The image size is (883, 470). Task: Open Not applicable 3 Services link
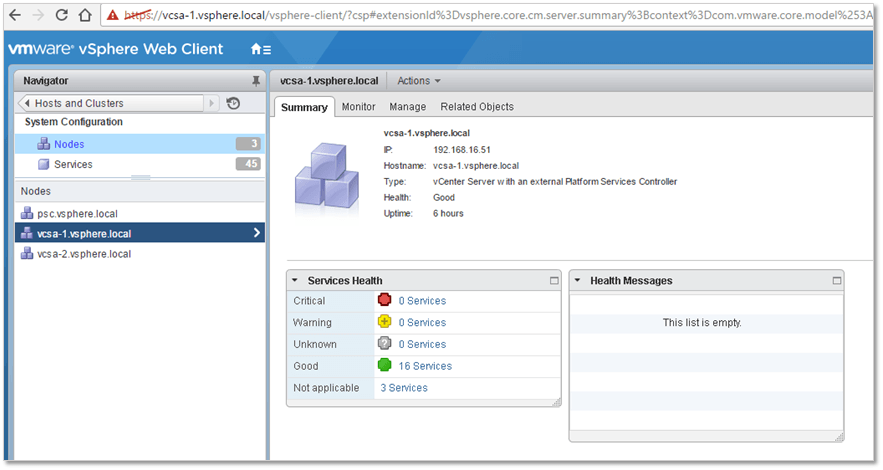[404, 388]
